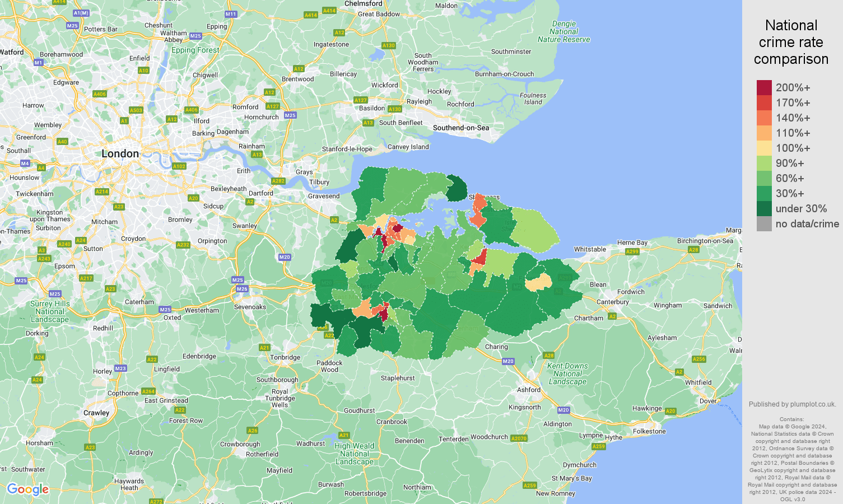This screenshot has width=843, height=504.
Task: Click the A20 road badge near Folkestone
Action: [x=670, y=410]
